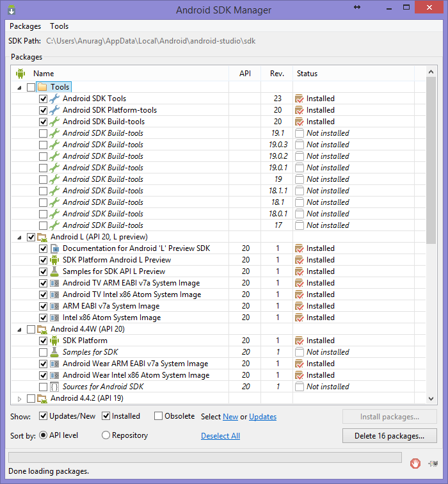Click the Android L preview folder icon
The width and height of the screenshot is (448, 484).
(42, 237)
